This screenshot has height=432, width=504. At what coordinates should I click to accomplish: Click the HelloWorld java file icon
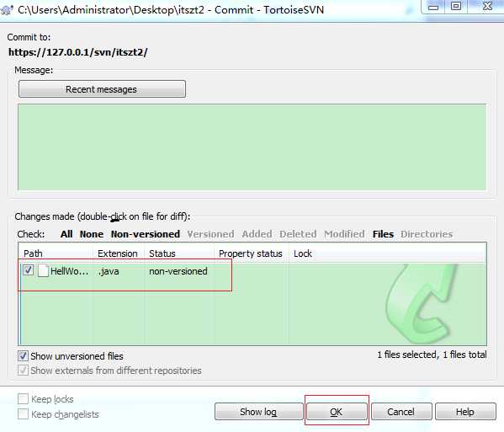click(43, 271)
